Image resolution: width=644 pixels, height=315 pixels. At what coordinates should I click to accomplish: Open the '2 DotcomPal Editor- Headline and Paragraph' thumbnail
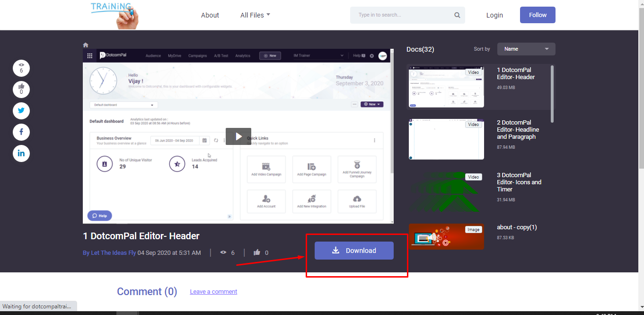click(446, 139)
